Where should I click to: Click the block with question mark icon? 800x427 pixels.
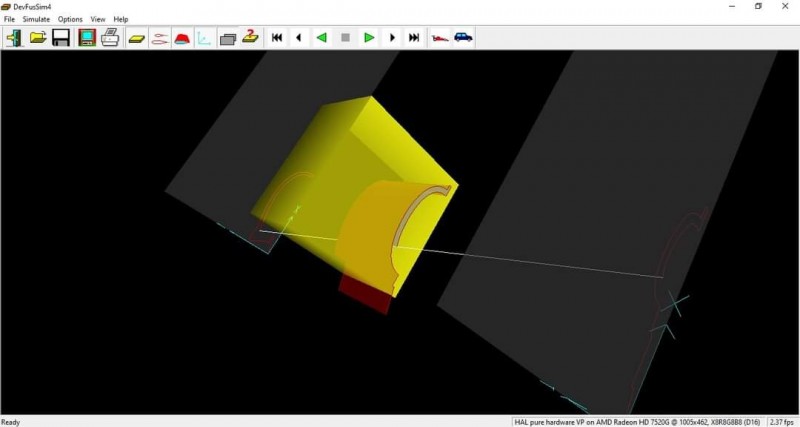point(250,38)
